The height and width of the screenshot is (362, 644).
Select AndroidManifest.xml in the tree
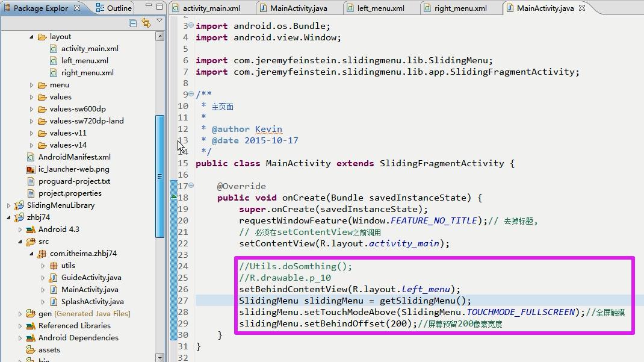pos(74,157)
